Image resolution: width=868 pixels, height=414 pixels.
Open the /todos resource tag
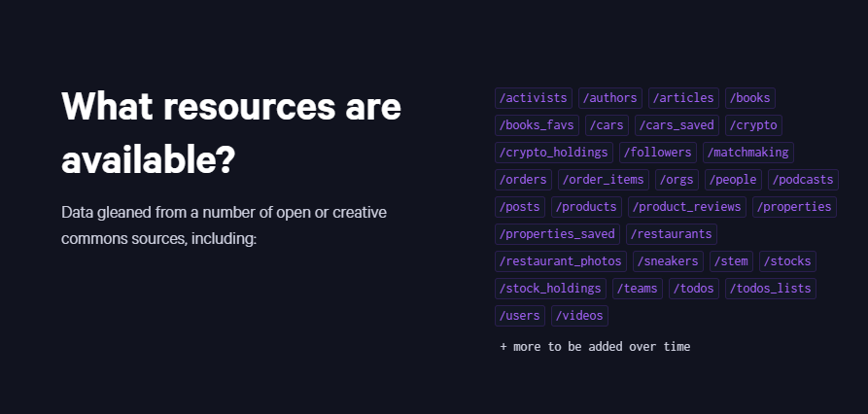[694, 288]
